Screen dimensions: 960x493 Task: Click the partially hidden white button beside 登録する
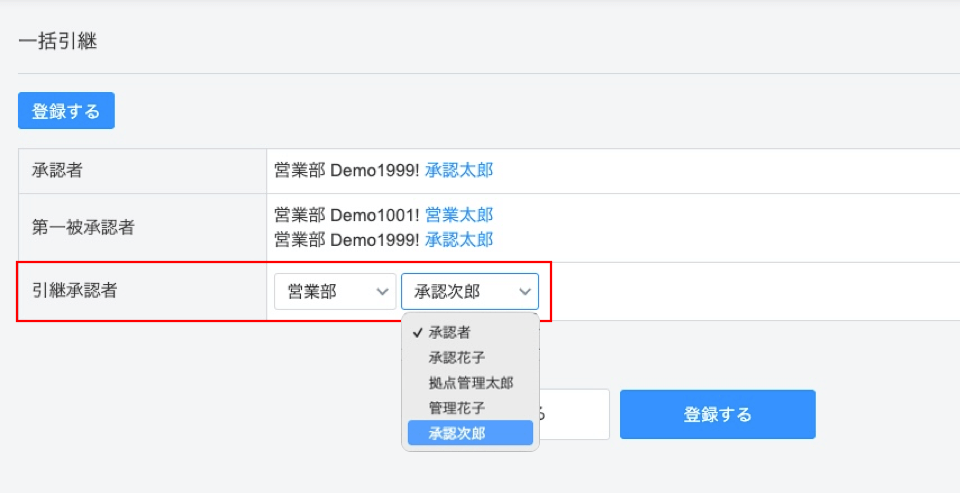coord(574,415)
